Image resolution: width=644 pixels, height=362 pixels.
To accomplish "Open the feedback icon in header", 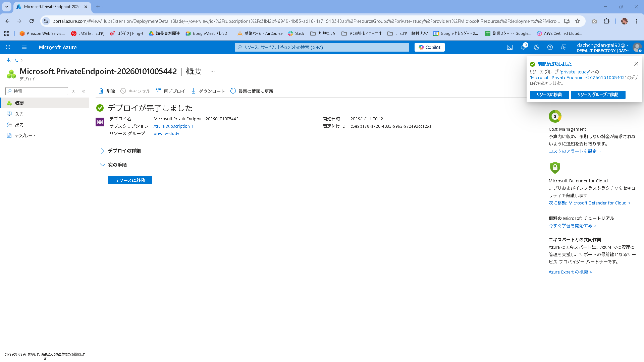I will pos(563,47).
